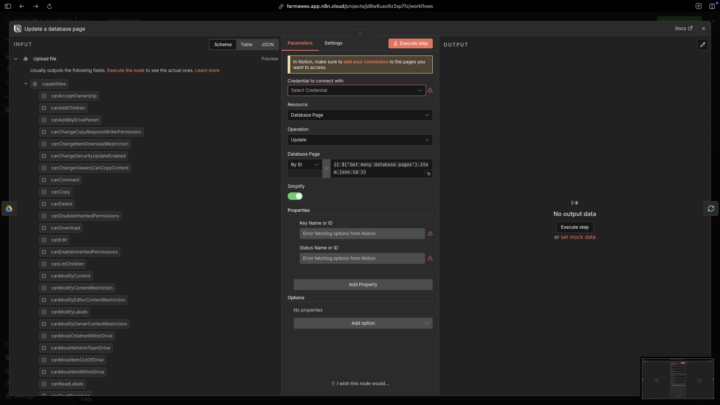
Task: Click the Notion node icon in header
Action: click(x=18, y=28)
